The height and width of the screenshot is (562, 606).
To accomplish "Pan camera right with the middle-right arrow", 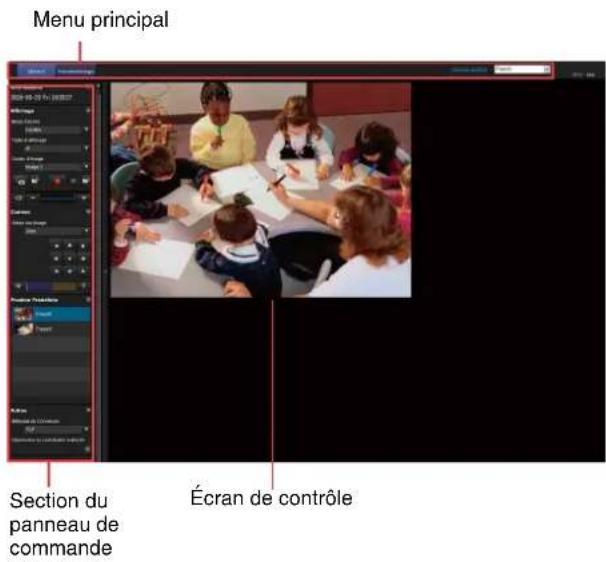I will pyautogui.click(x=83, y=259).
